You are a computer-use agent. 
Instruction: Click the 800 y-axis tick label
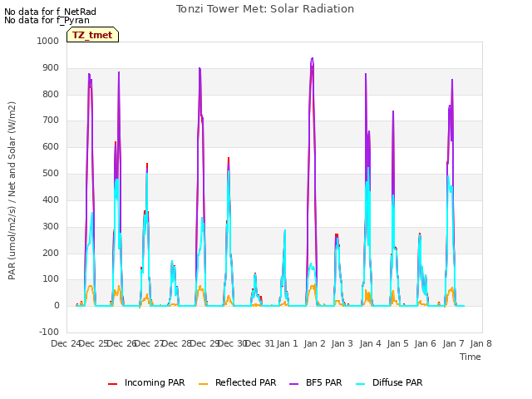point(51,94)
